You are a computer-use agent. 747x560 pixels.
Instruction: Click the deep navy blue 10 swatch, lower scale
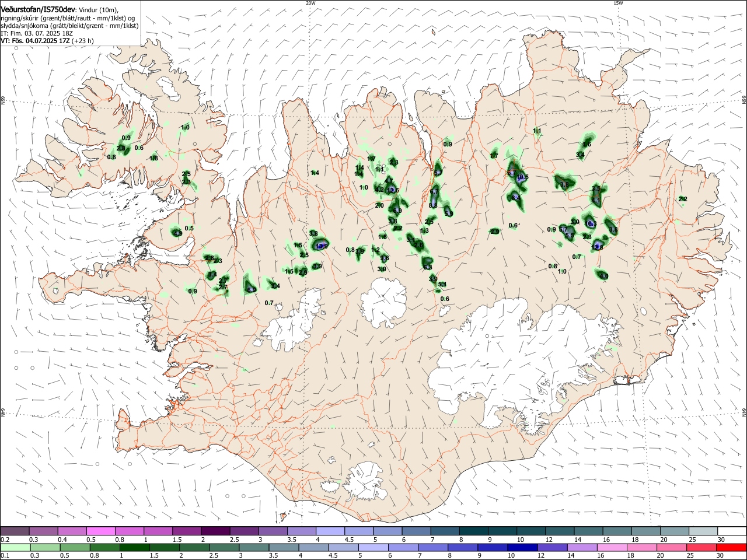(x=522, y=547)
